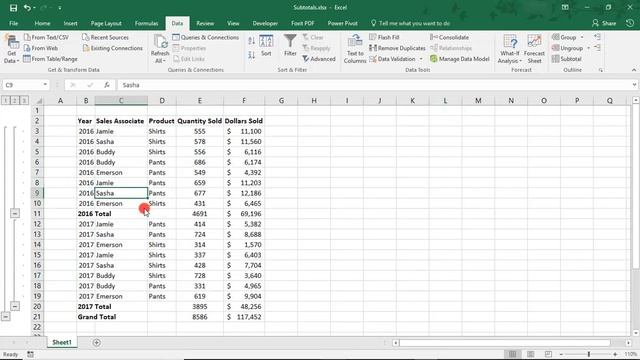Open Consolidate tool
The height and width of the screenshot is (360, 640).
click(x=449, y=37)
